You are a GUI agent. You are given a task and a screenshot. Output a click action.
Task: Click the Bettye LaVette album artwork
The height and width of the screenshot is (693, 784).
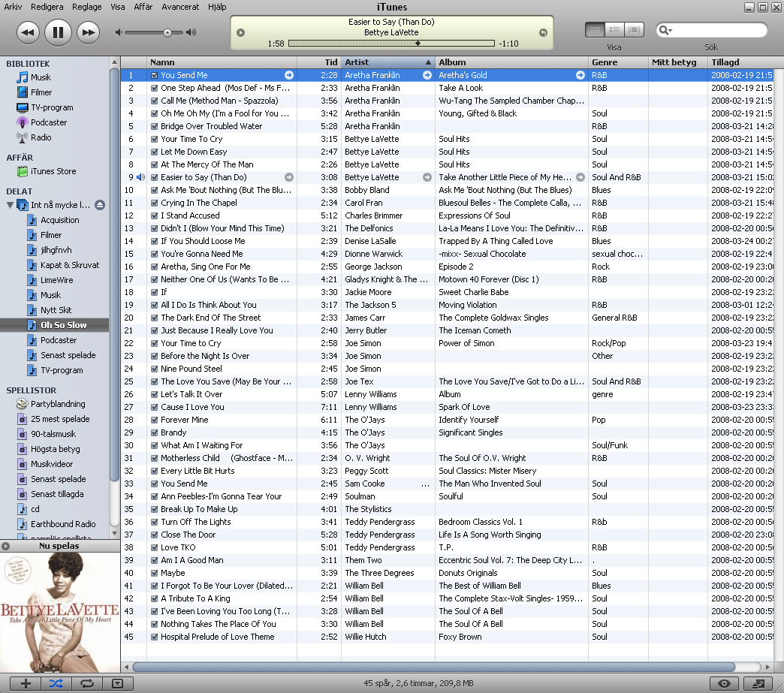pyautogui.click(x=60, y=612)
